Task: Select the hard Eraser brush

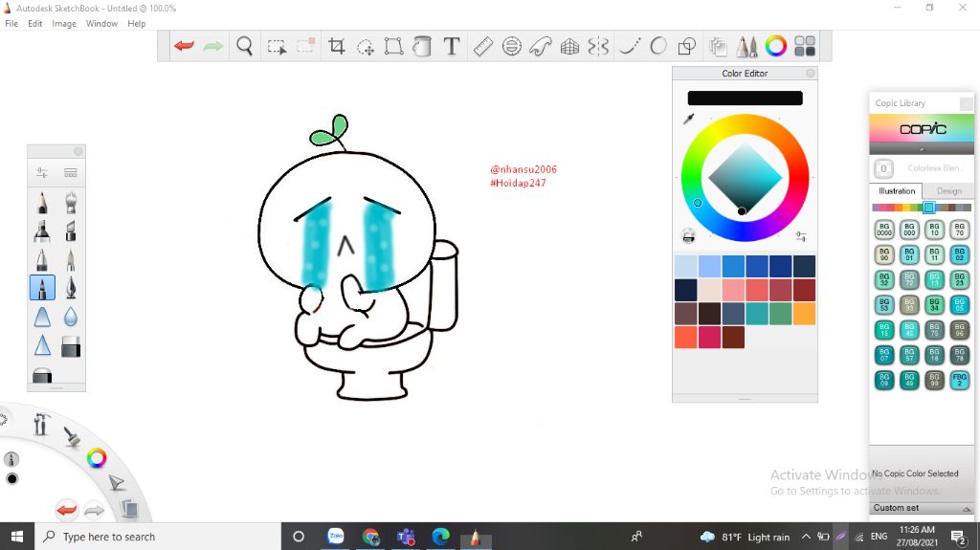Action: tap(71, 346)
